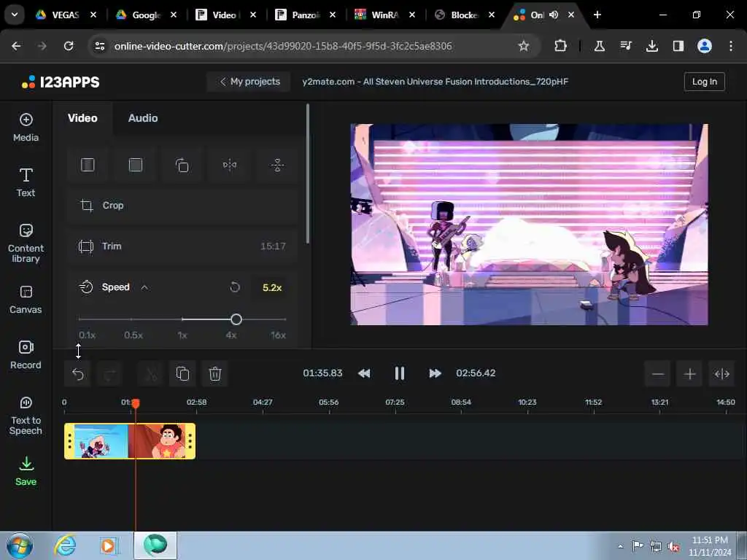
Task: Go back to My projects
Action: pyautogui.click(x=249, y=82)
